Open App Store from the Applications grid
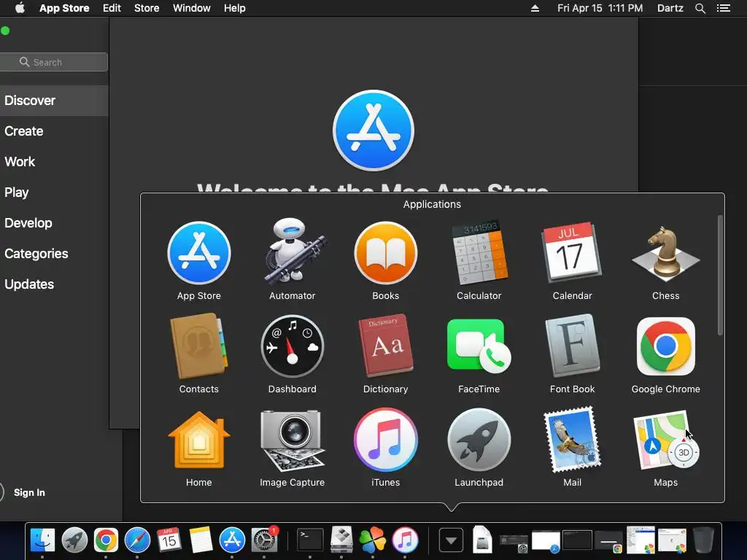 199,253
